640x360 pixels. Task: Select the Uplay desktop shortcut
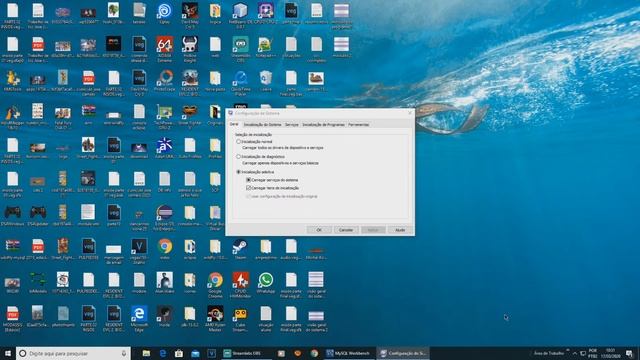pyautogui.click(x=164, y=14)
